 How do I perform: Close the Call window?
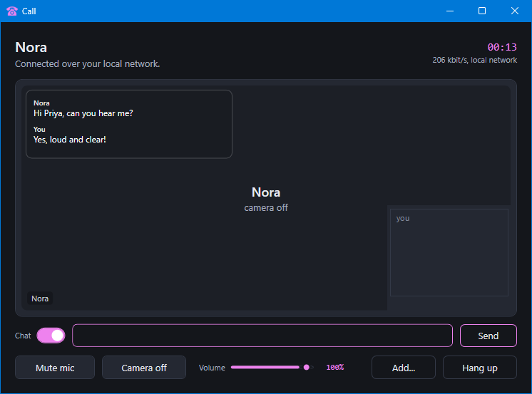(x=515, y=11)
